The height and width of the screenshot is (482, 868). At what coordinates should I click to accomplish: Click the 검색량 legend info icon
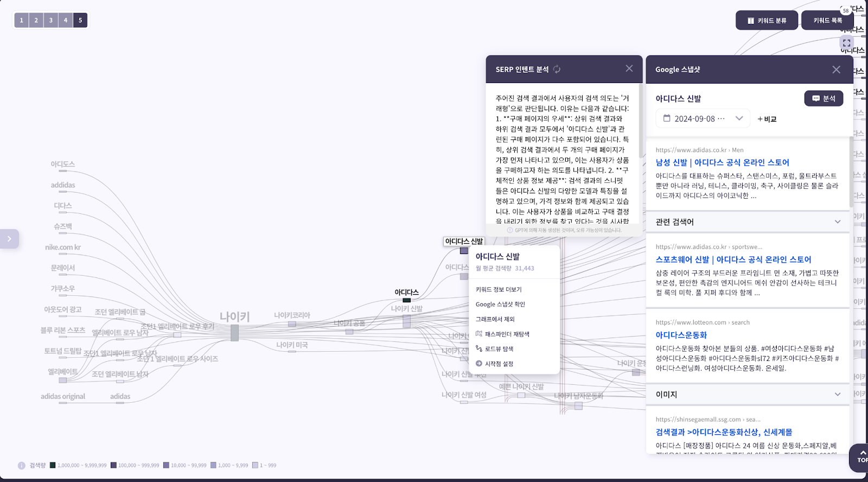tap(22, 466)
